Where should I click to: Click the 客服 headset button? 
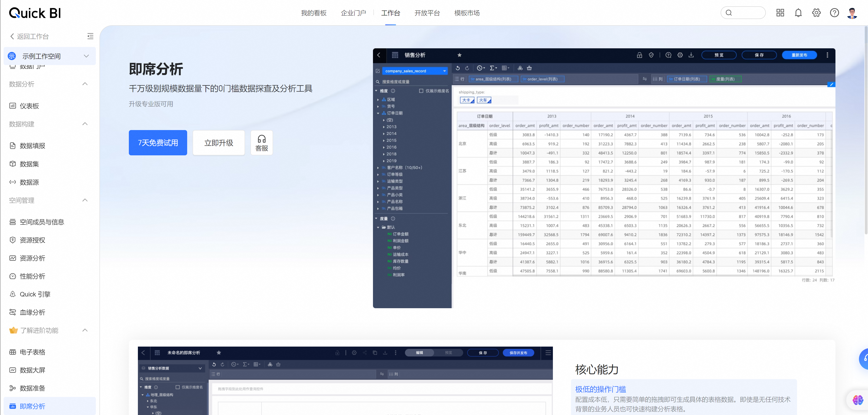(x=262, y=143)
